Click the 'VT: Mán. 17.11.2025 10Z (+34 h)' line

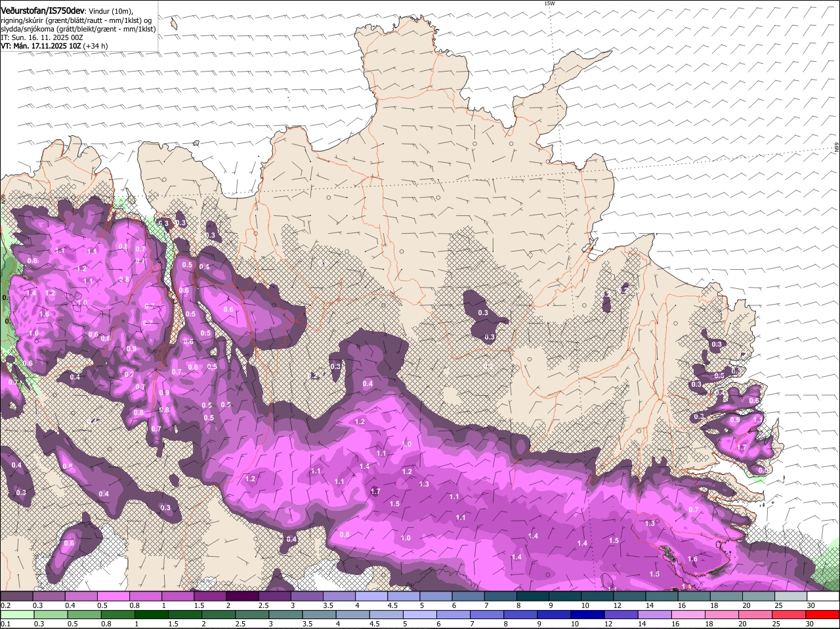click(x=54, y=46)
